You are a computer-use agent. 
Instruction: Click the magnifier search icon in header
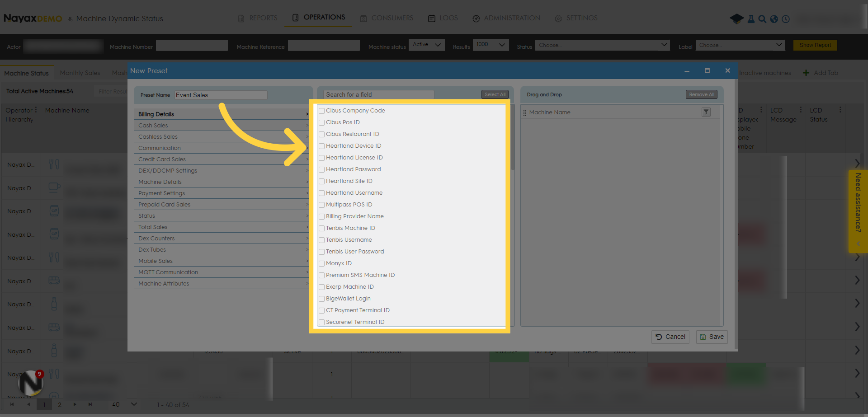tap(762, 19)
